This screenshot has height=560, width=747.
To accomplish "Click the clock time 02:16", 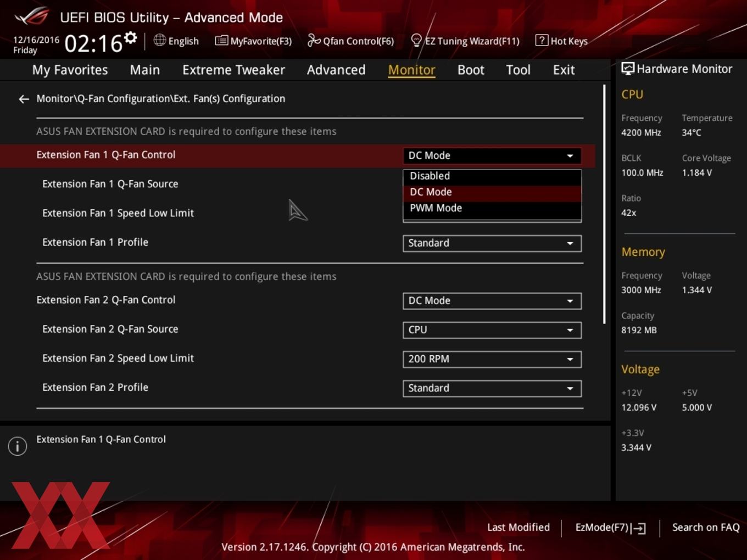I will pos(93,43).
